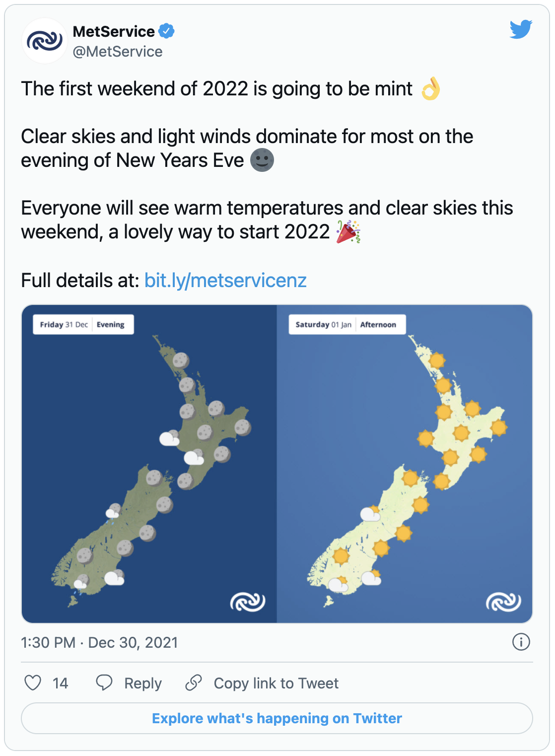
Task: Open the 1:30 PM Dec 30, 2021 timestamp
Action: [99, 642]
